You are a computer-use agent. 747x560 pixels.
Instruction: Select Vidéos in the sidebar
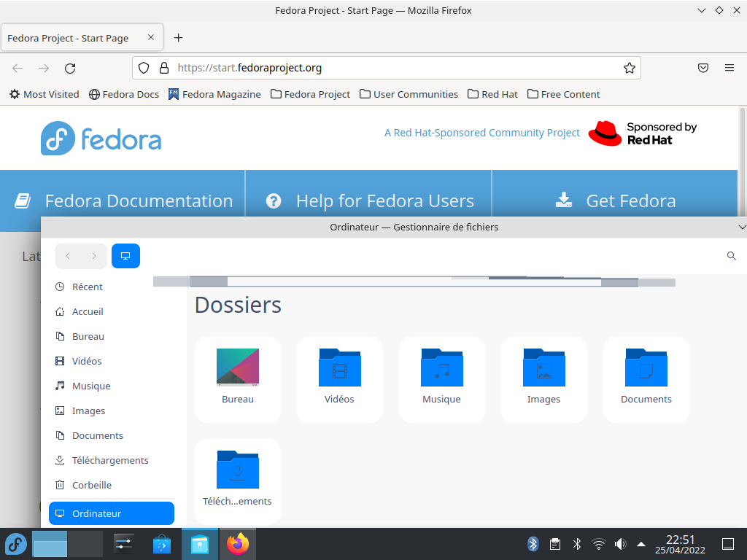(112, 361)
